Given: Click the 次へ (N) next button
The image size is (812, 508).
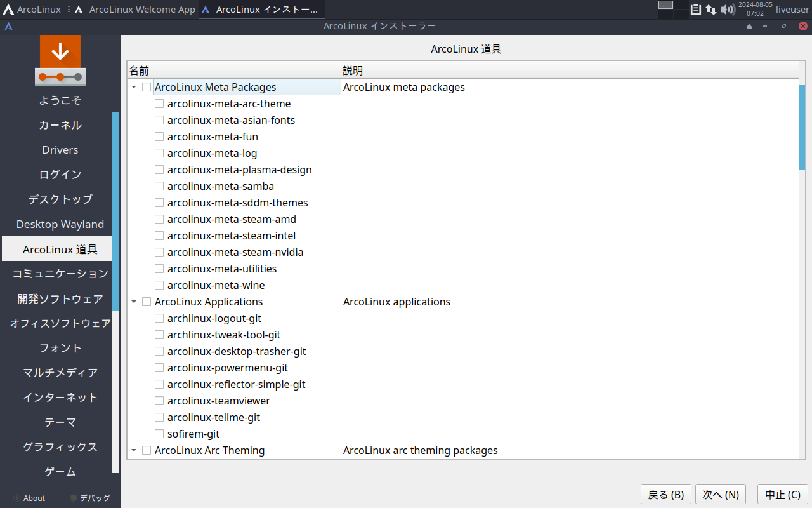Looking at the screenshot, I should [721, 495].
